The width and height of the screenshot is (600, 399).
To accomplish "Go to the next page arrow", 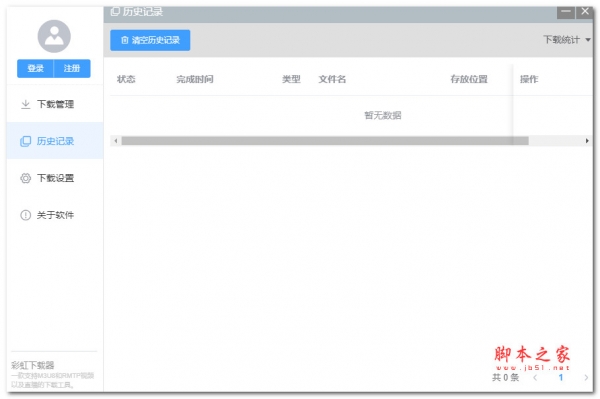I will tap(586, 378).
